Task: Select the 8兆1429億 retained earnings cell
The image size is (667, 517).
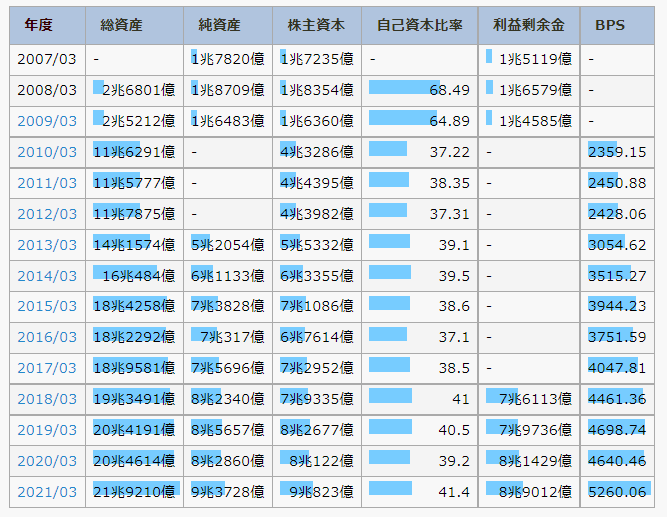Action: coord(529,461)
